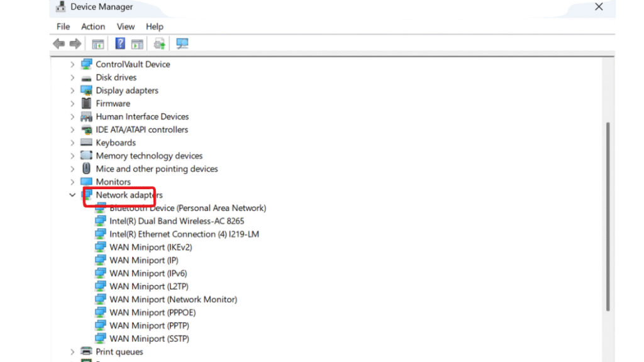Expand the Human Interface Devices node
The height and width of the screenshot is (362, 644).
point(72,117)
